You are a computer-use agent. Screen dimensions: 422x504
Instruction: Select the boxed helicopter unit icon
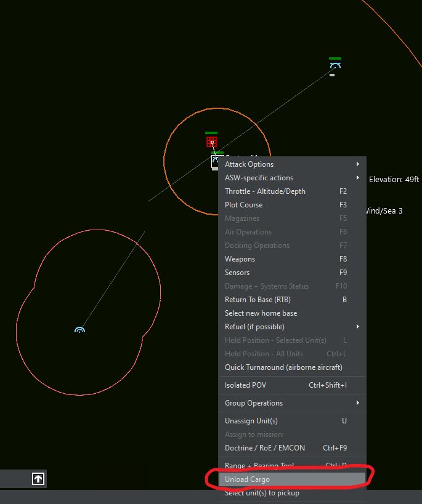click(x=215, y=161)
